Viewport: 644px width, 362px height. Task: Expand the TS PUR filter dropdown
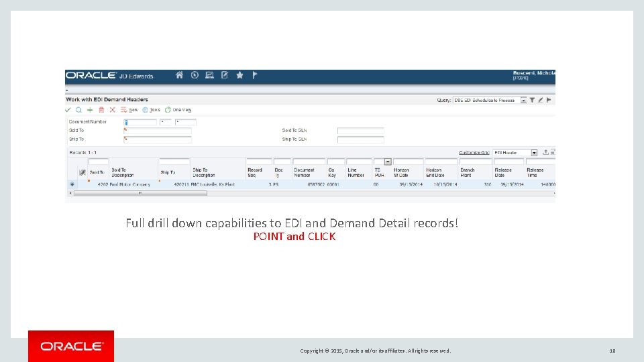click(388, 162)
